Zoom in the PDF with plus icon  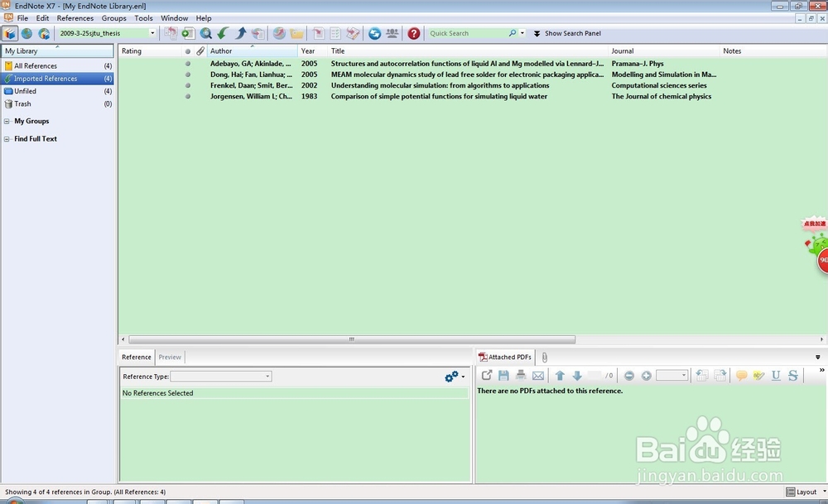[x=647, y=375]
